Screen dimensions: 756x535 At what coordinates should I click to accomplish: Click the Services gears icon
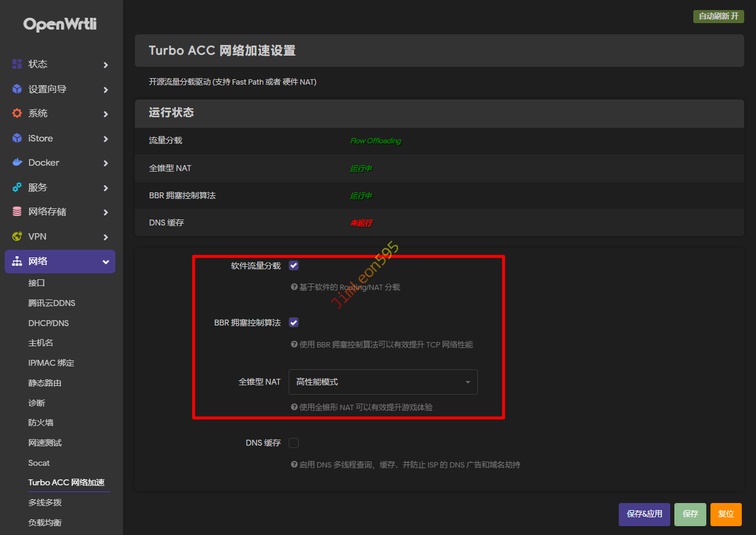coord(17,187)
